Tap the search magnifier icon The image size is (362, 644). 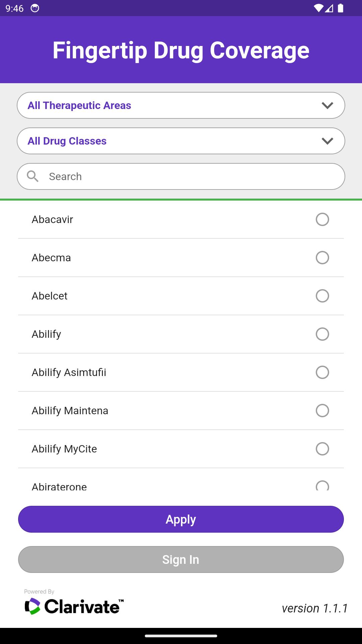tap(33, 176)
